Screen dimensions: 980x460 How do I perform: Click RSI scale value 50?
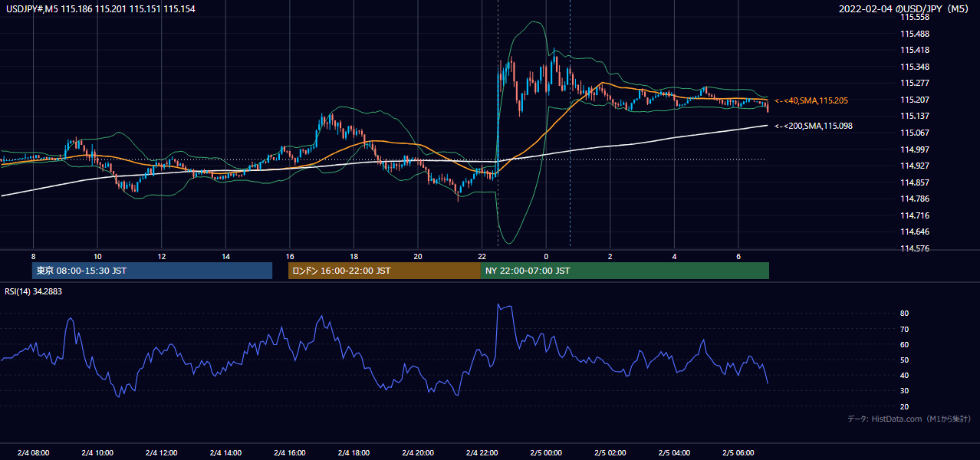pyautogui.click(x=905, y=360)
